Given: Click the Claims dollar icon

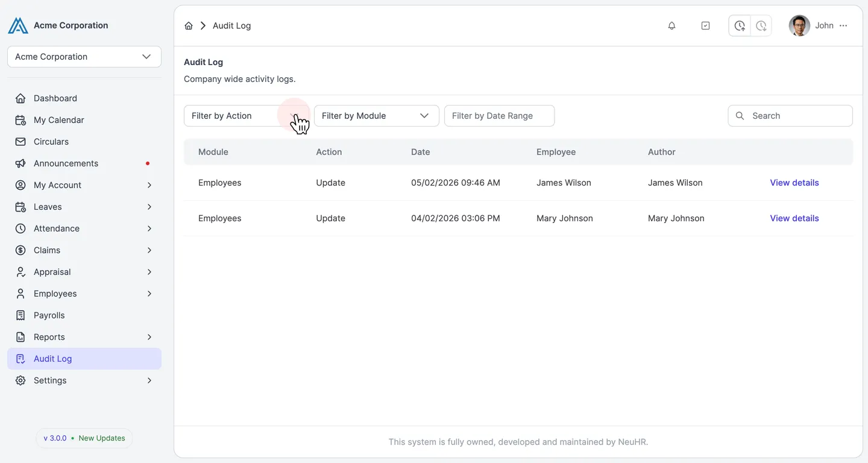Looking at the screenshot, I should tap(20, 250).
